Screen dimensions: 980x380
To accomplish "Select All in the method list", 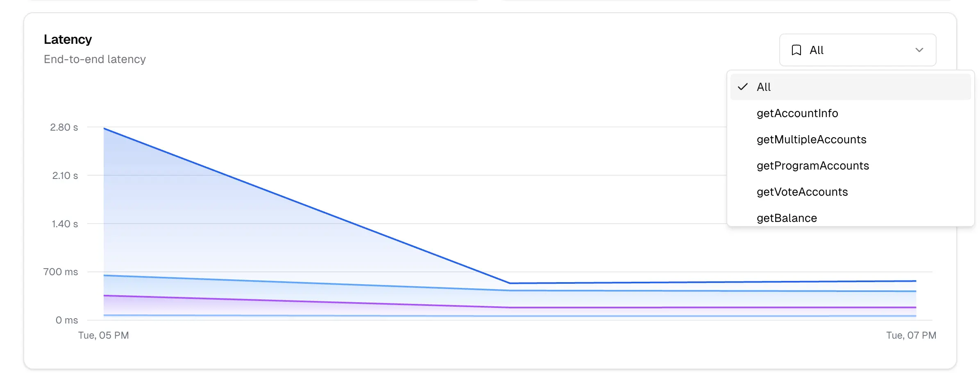I will 764,87.
